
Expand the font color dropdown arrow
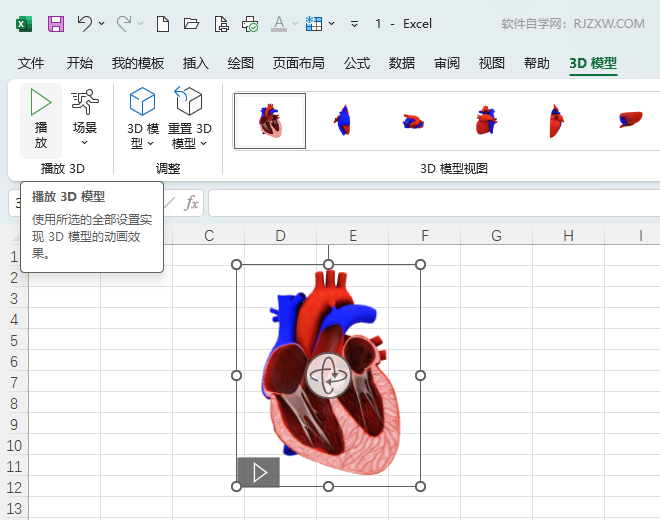coord(295,24)
